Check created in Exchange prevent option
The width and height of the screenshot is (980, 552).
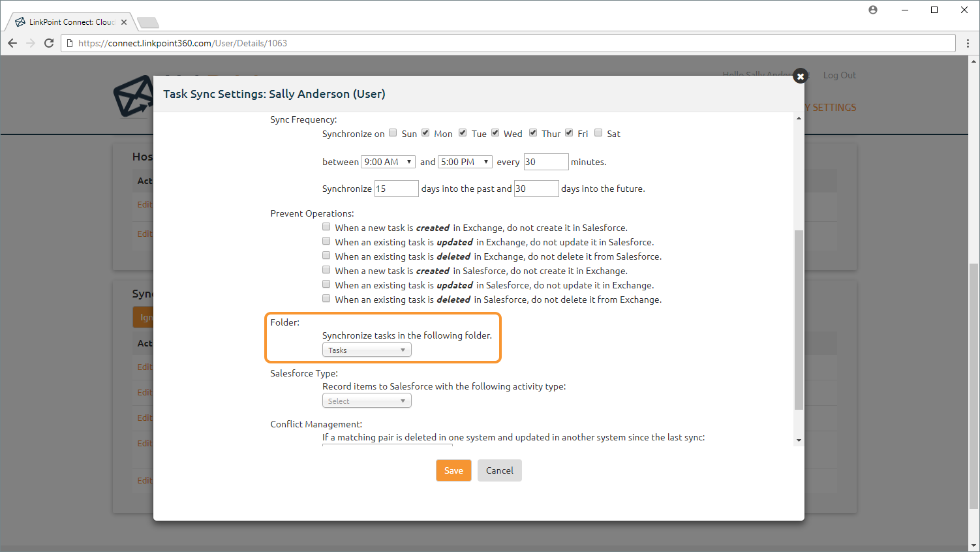coord(326,227)
